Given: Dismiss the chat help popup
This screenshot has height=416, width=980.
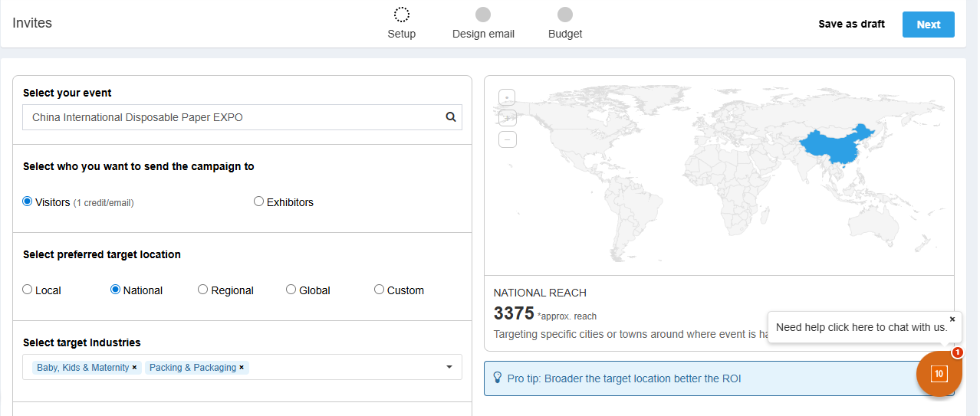Looking at the screenshot, I should tap(952, 319).
